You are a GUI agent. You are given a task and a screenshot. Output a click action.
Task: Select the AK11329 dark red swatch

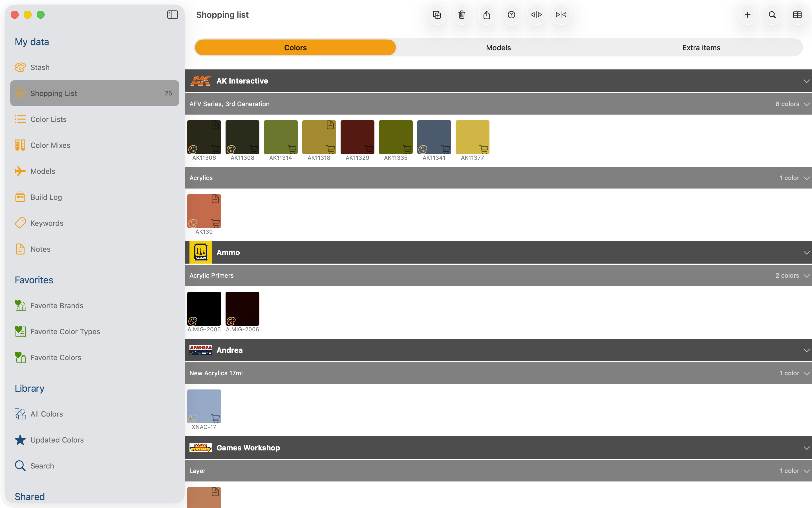357,137
